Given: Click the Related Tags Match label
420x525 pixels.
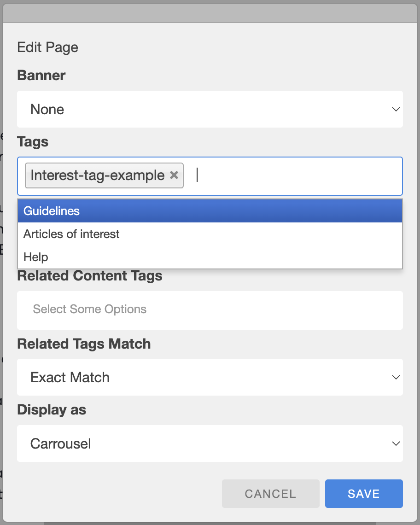Looking at the screenshot, I should [x=84, y=344].
